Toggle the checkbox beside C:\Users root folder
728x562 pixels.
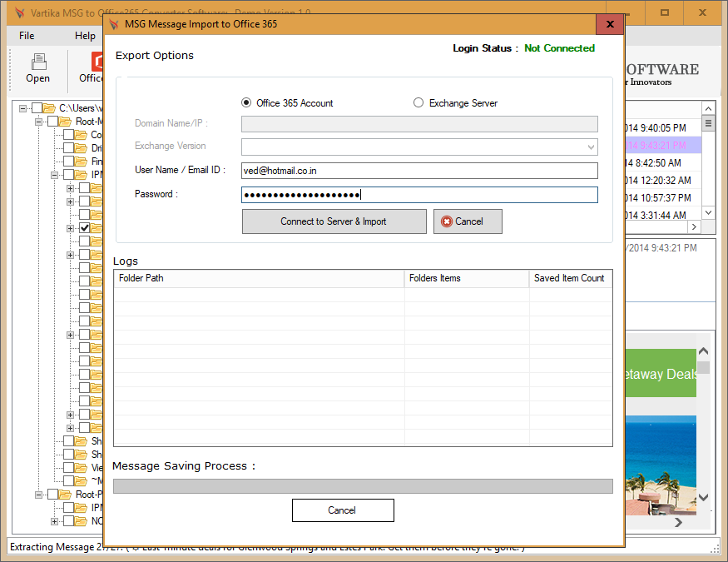pyautogui.click(x=37, y=108)
